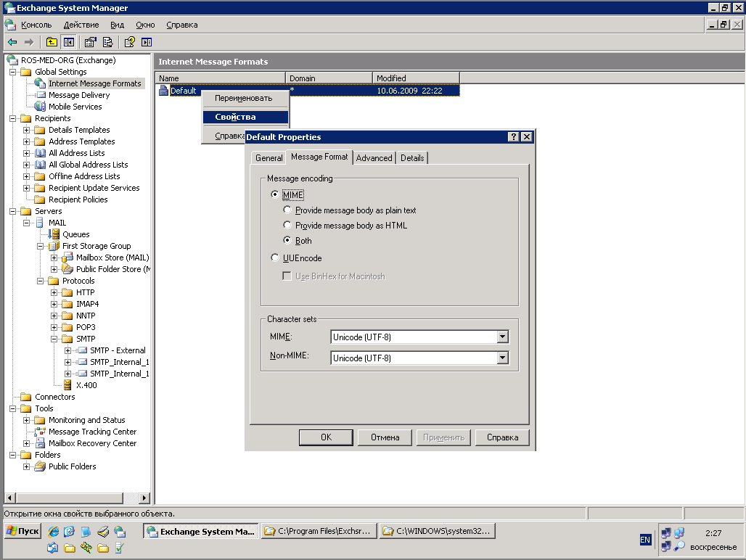Choose Переименовать in the context menu
The height and width of the screenshot is (560, 746).
(x=245, y=98)
